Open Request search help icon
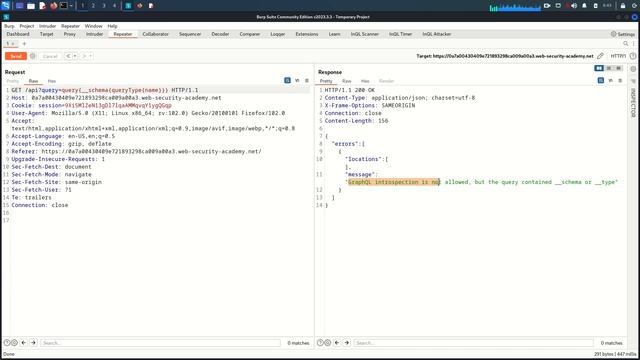This screenshot has height=360, width=640. pyautogui.click(x=7, y=343)
